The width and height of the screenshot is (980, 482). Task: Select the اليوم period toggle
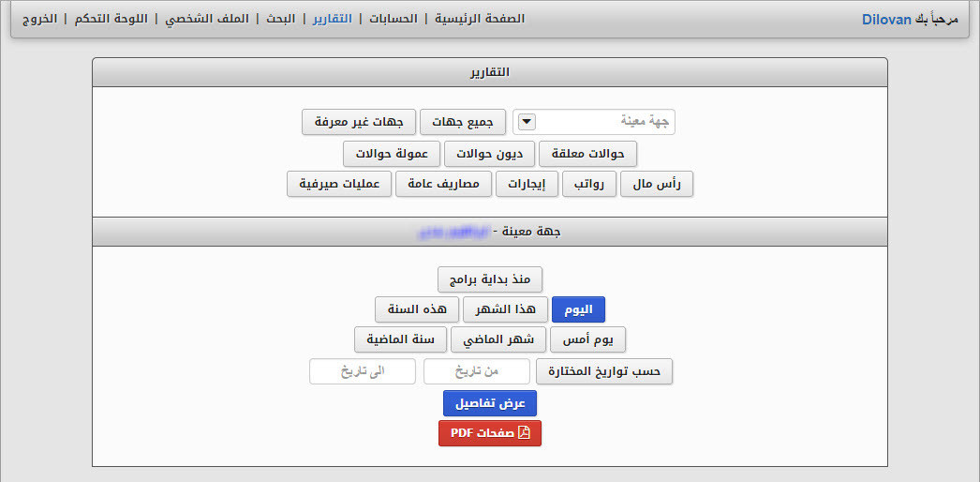point(579,309)
